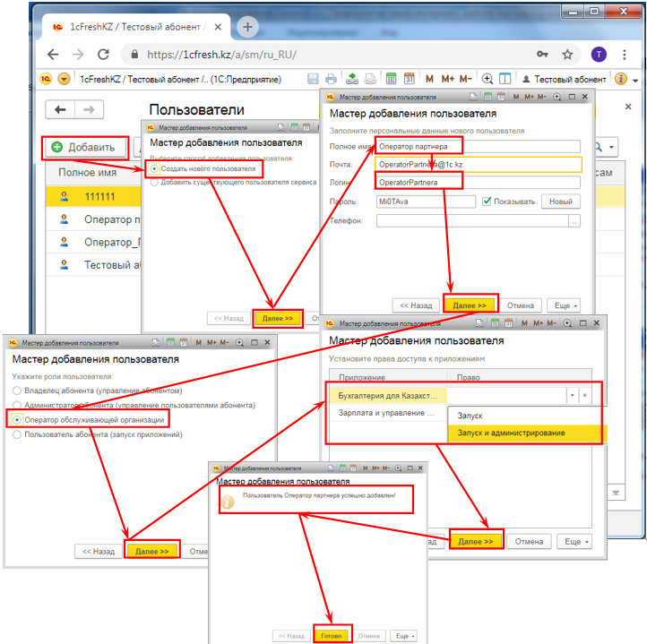Click the browser back arrow
The height and width of the screenshot is (644, 647).
tap(53, 55)
